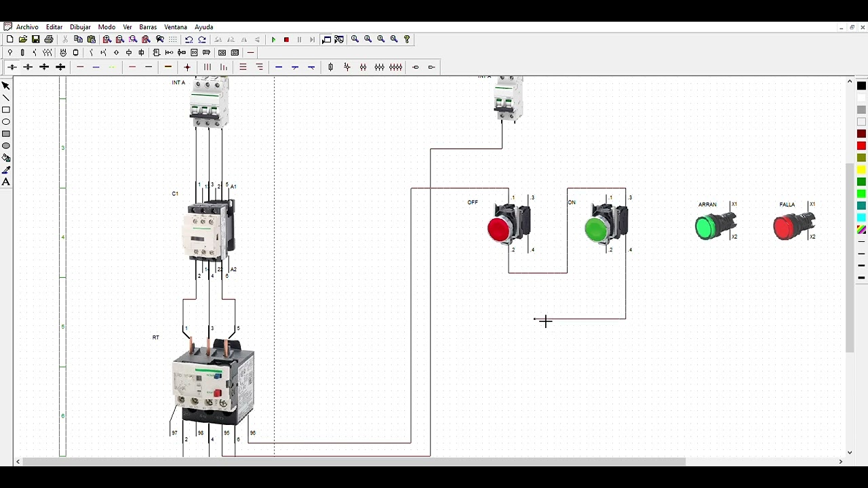Select the filled rectangle tool
Screen dimensions: 868x488
pos(6,134)
